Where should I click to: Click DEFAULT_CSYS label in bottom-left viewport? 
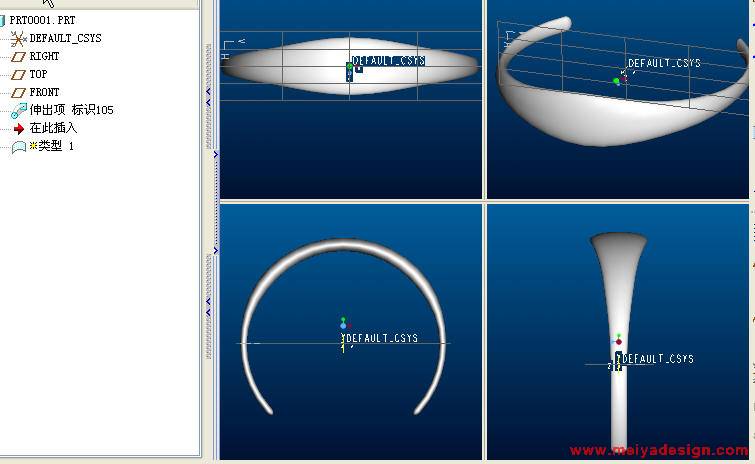382,338
